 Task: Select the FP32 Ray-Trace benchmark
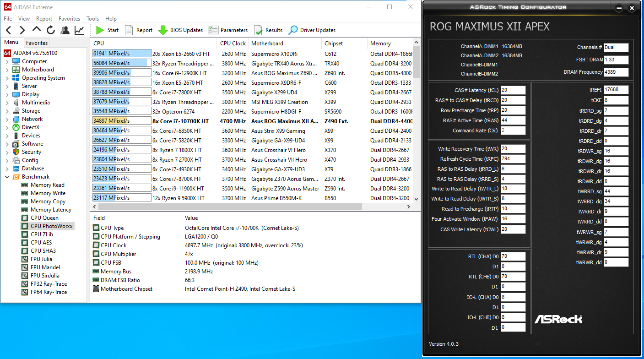(49, 284)
